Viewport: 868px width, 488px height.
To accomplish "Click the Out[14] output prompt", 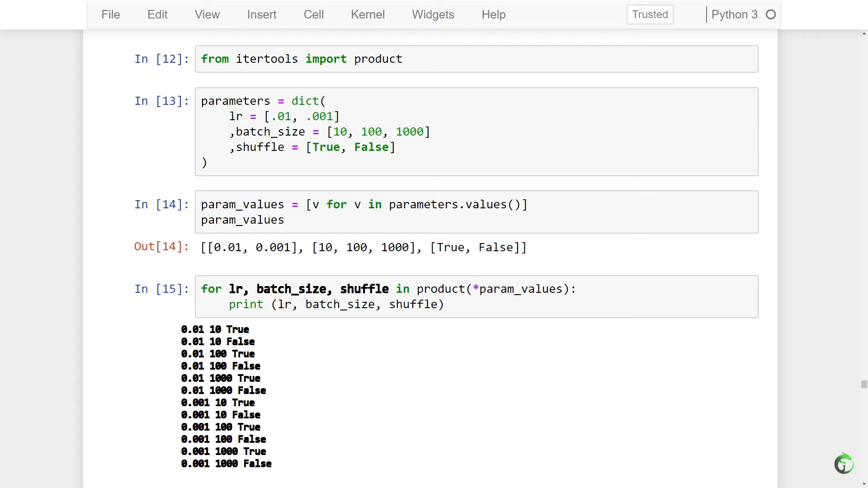I will point(161,247).
